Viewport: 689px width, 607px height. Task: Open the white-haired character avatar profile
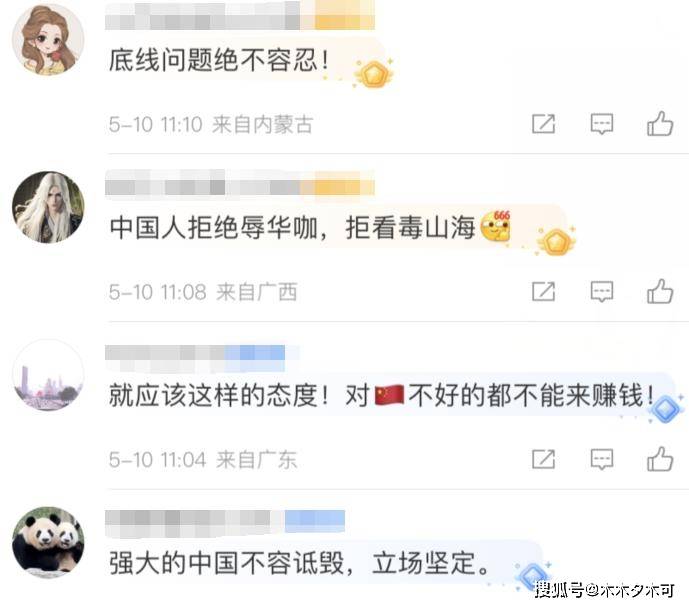[x=48, y=207]
